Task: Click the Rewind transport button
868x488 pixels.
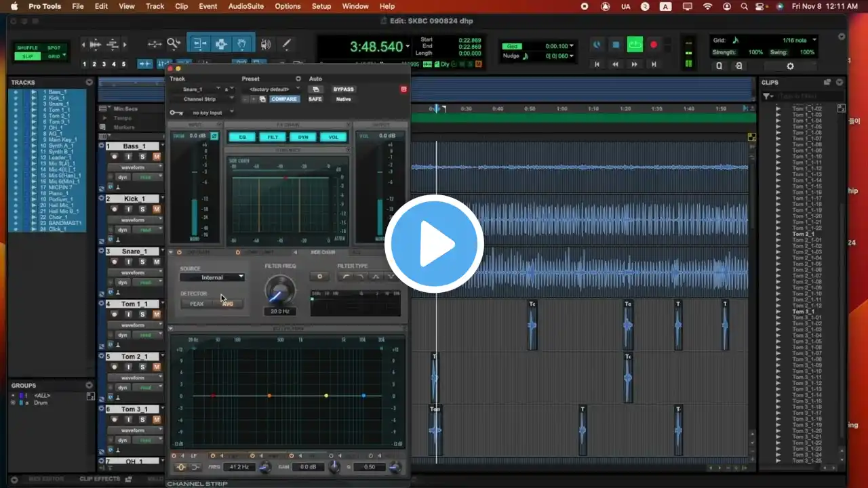Action: pos(616,64)
